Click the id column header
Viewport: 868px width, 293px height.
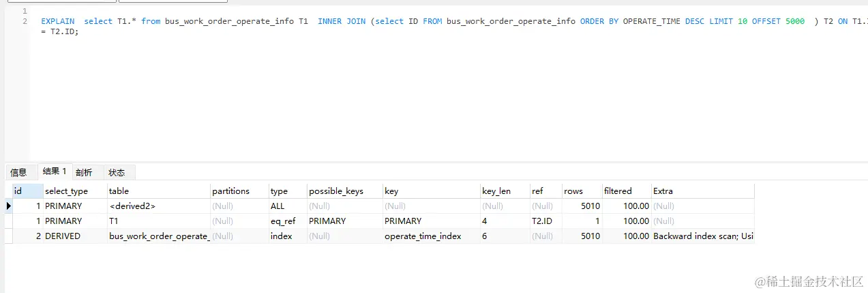click(x=28, y=191)
